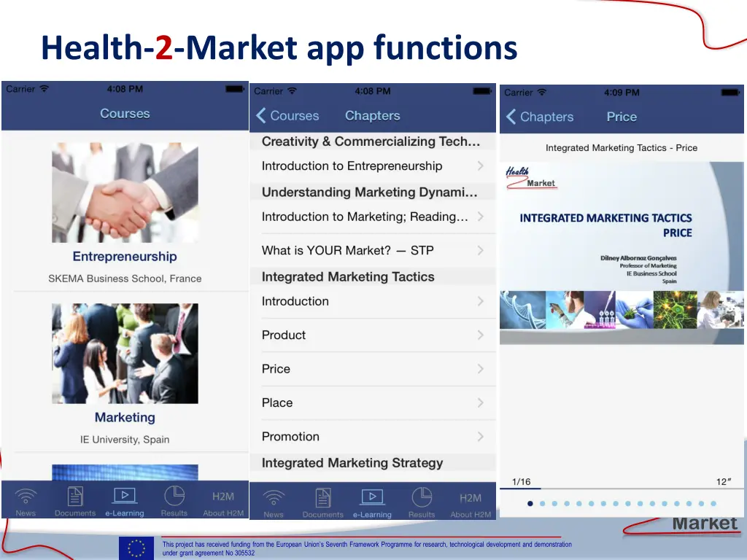This screenshot has width=747, height=560.
Task: Click the slide progress bar on Price screen
Action: [622, 489]
